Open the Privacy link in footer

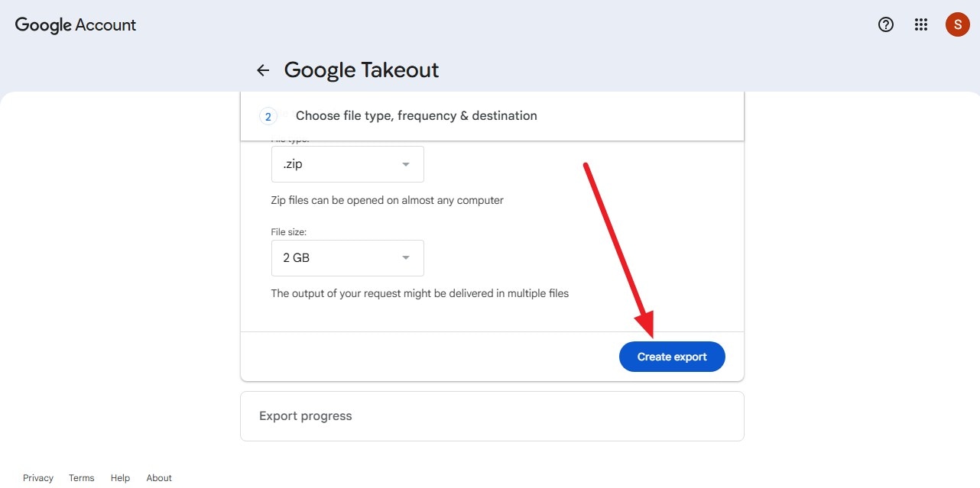[x=38, y=478]
